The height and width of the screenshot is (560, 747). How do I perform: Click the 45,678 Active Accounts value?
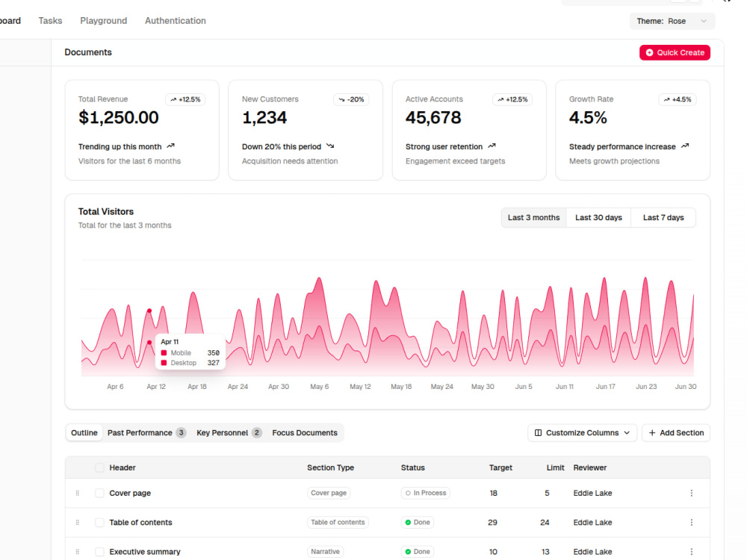[x=433, y=118]
